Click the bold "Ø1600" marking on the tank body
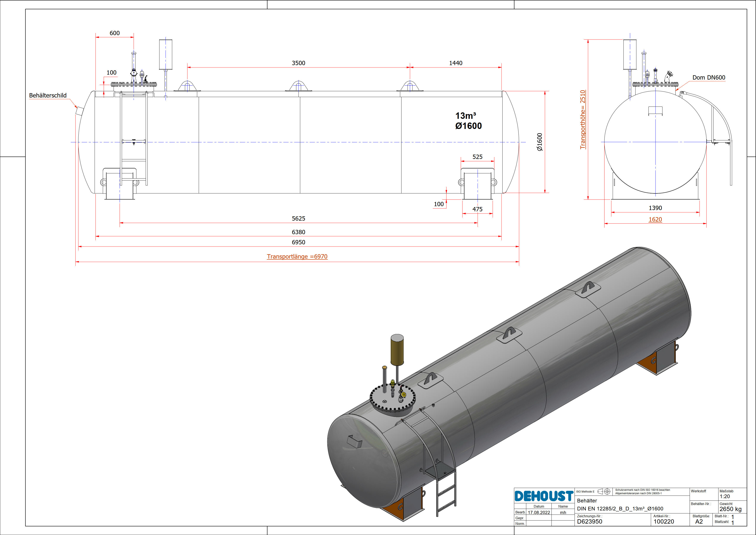 pyautogui.click(x=468, y=126)
